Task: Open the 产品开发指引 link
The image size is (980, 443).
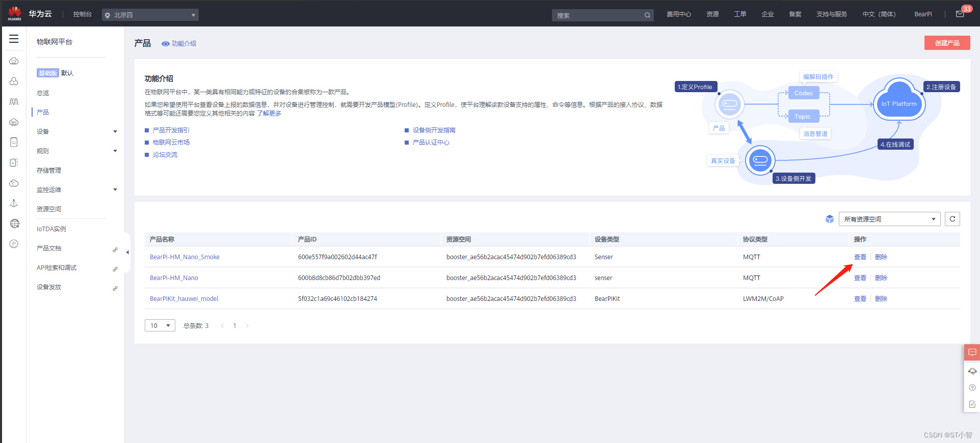Action: click(171, 130)
